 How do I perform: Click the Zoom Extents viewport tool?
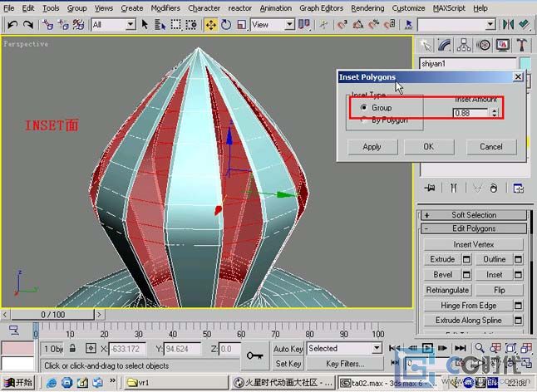pyautogui.click(x=510, y=348)
